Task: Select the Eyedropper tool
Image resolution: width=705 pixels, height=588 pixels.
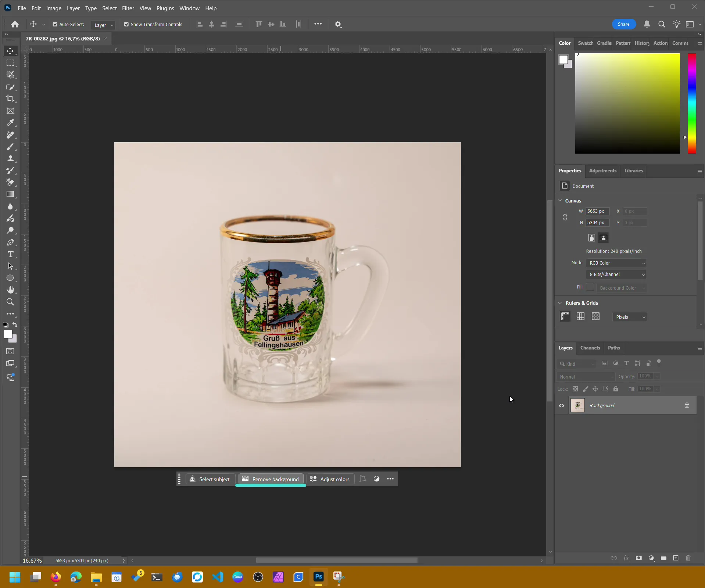Action: pyautogui.click(x=10, y=123)
